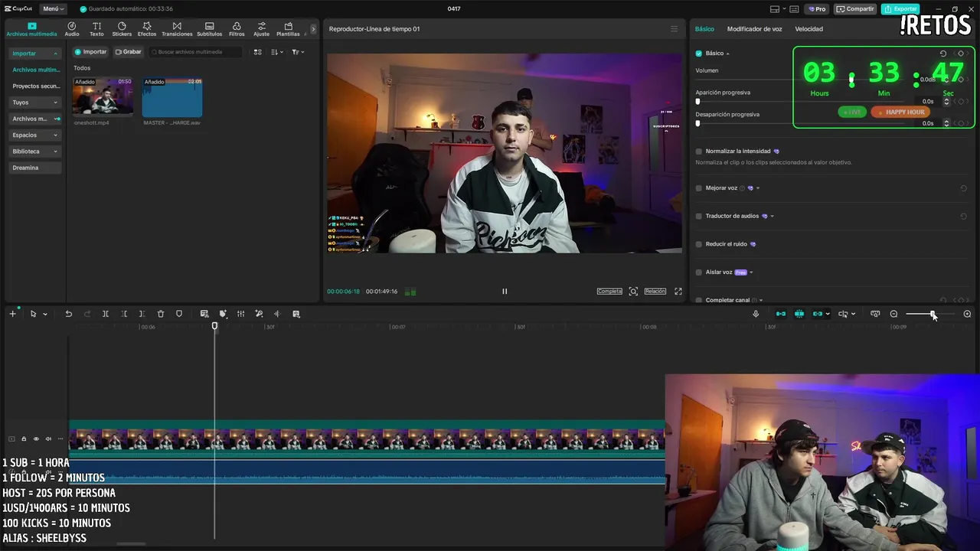The height and width of the screenshot is (551, 980).
Task: Open the Transiciones panel
Action: coord(177,29)
